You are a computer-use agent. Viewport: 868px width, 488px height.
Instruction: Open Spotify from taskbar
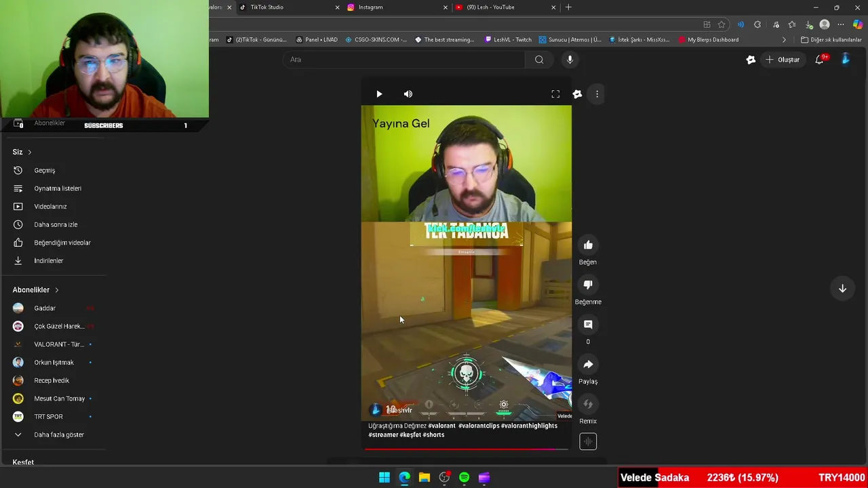point(464,478)
